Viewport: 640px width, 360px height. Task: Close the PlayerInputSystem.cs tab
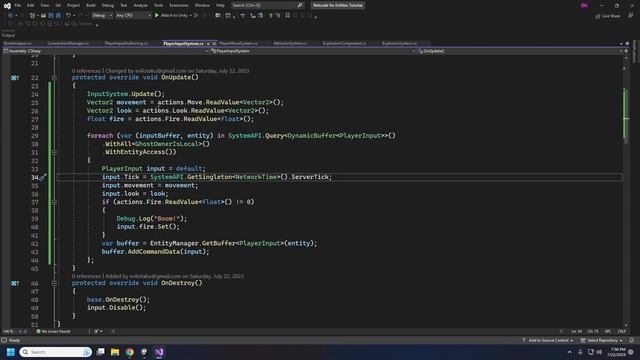tap(214, 43)
